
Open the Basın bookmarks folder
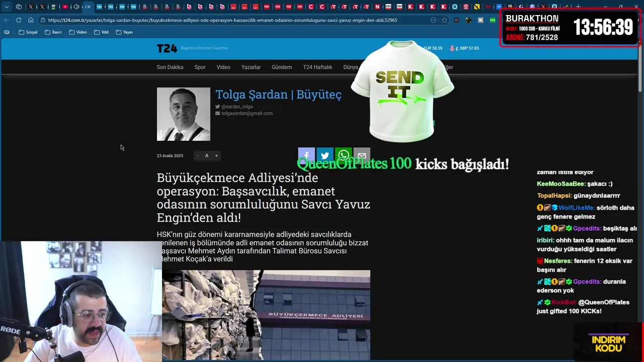(53, 32)
